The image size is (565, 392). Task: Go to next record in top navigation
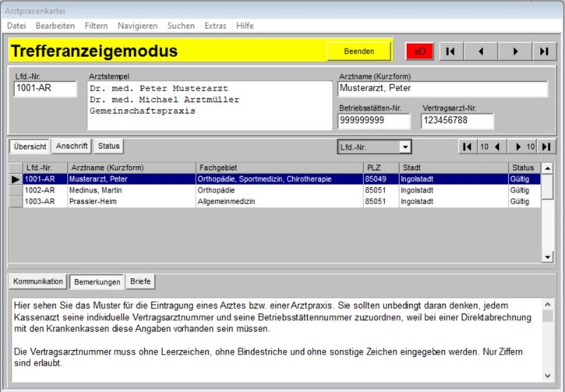tap(514, 51)
